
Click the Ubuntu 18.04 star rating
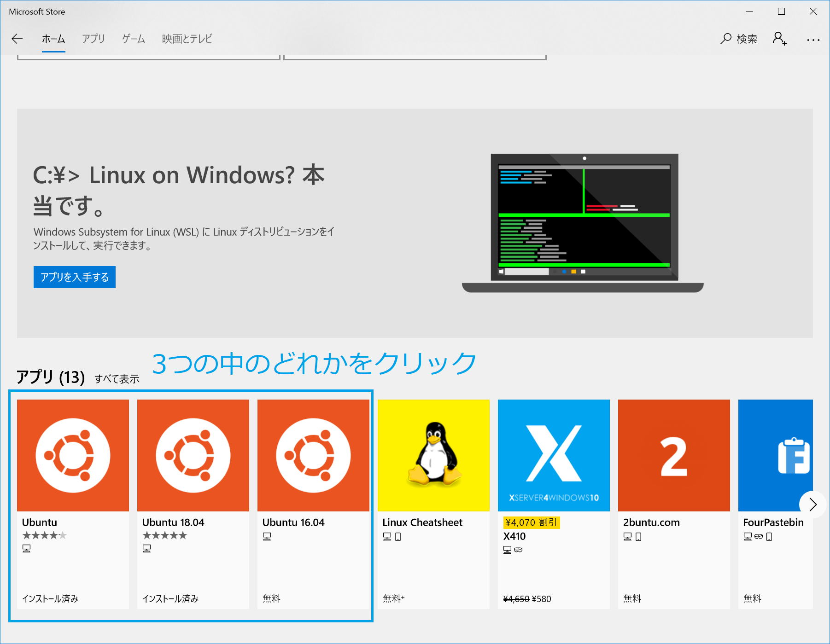pyautogui.click(x=164, y=535)
